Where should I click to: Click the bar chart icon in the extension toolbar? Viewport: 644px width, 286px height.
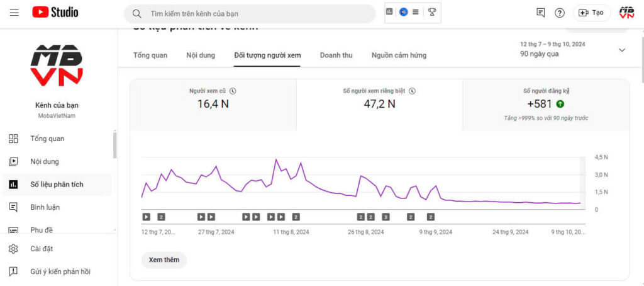tap(390, 12)
